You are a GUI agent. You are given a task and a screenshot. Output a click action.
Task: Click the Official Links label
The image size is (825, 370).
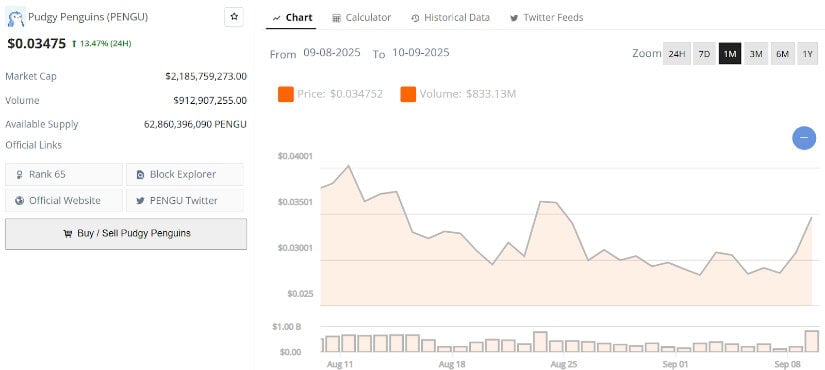point(33,145)
